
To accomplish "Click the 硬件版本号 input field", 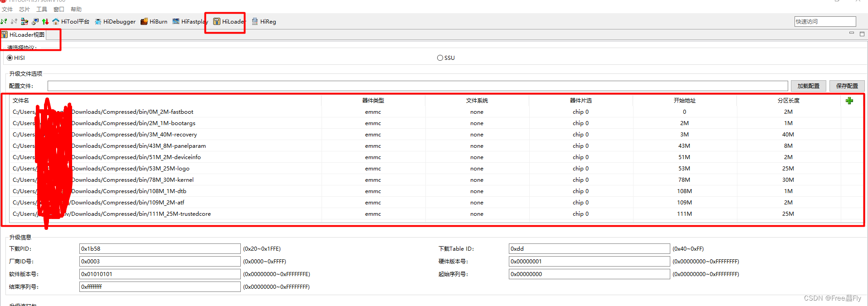I will click(589, 261).
